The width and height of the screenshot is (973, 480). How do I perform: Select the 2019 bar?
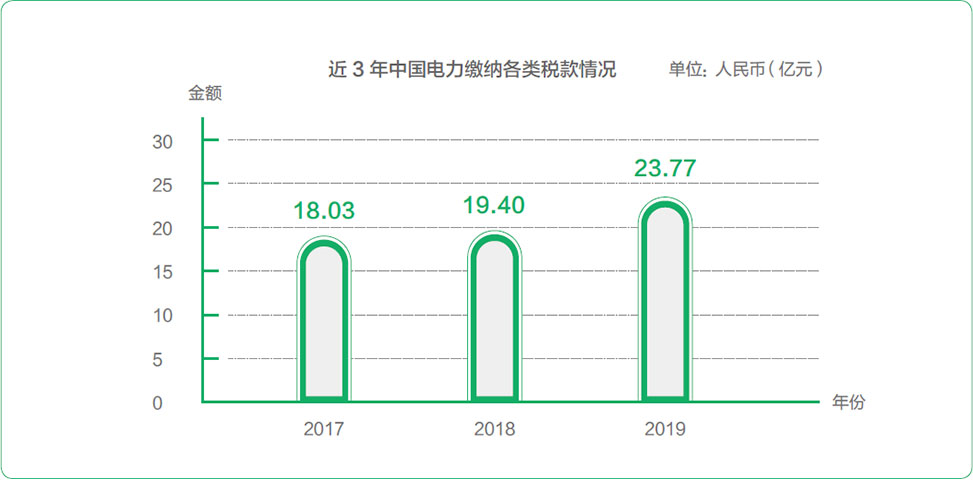pyautogui.click(x=665, y=299)
